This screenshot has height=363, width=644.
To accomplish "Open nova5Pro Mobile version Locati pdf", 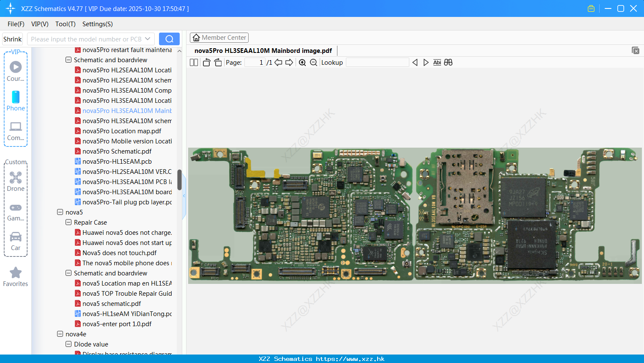I will [123, 141].
